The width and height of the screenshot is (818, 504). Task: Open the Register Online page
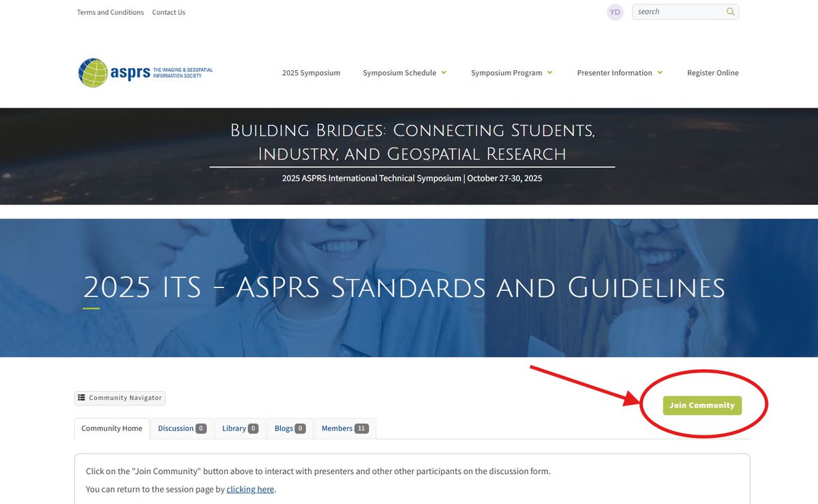(712, 72)
